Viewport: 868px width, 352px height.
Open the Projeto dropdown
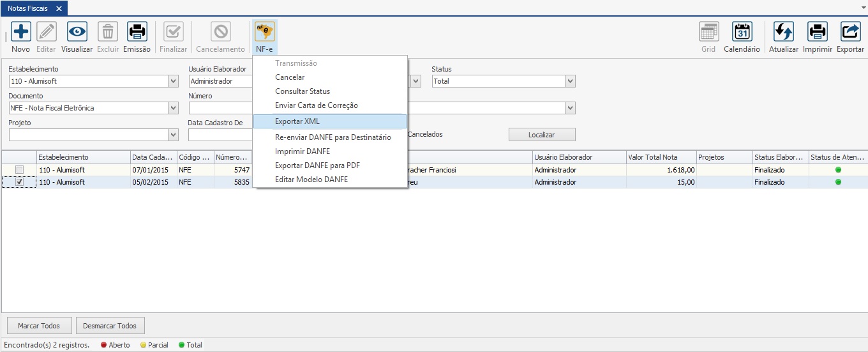point(173,135)
